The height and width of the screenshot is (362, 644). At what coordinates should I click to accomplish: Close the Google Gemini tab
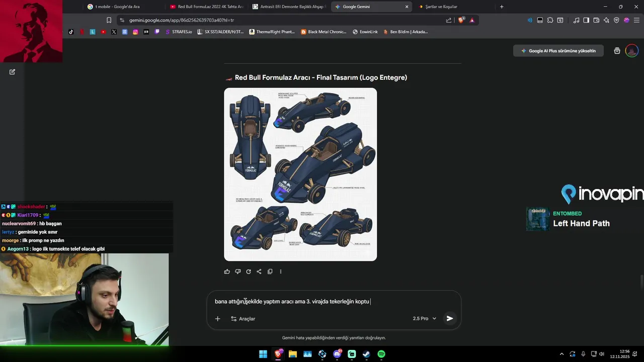click(x=407, y=7)
